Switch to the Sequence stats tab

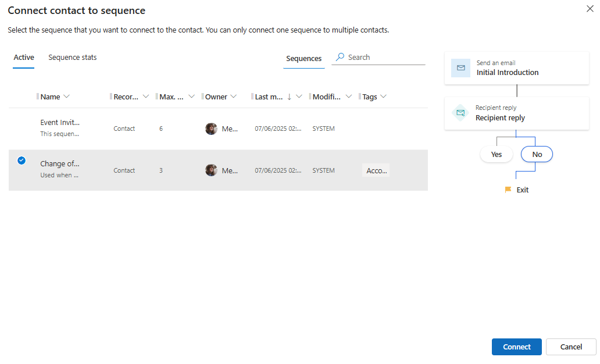73,58
